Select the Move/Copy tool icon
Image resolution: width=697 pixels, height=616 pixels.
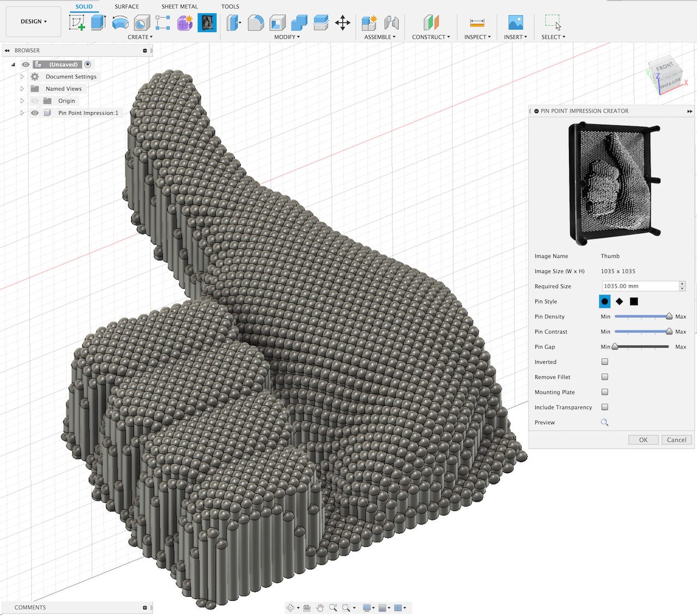pos(343,22)
